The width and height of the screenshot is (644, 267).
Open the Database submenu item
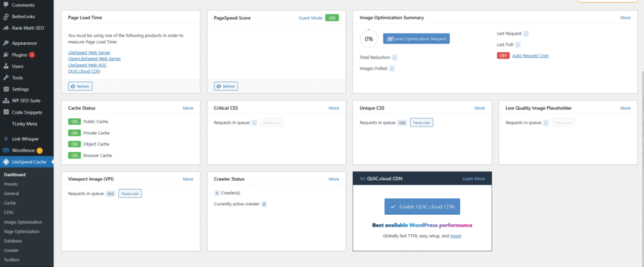[13, 241]
